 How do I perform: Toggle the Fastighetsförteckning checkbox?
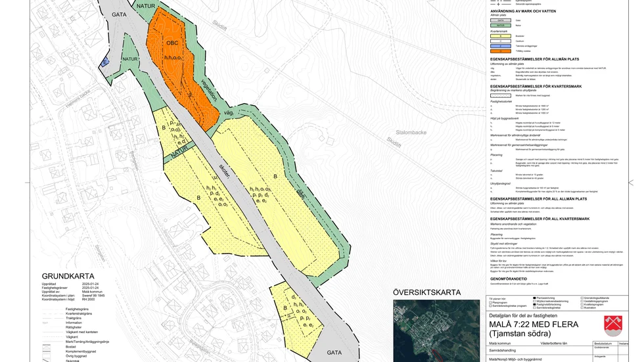534,305
